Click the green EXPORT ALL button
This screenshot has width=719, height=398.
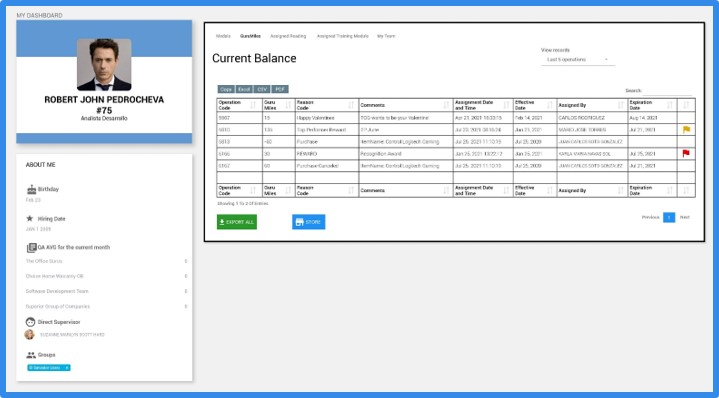(x=237, y=222)
